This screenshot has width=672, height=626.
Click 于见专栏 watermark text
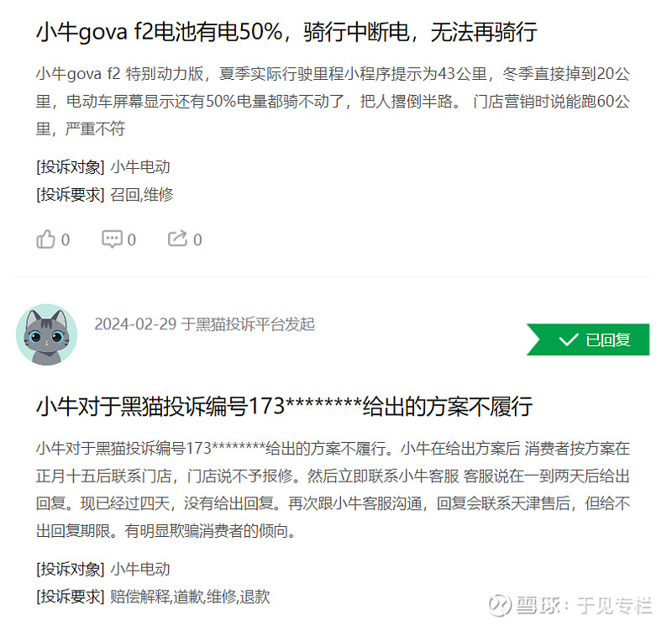pos(614,606)
